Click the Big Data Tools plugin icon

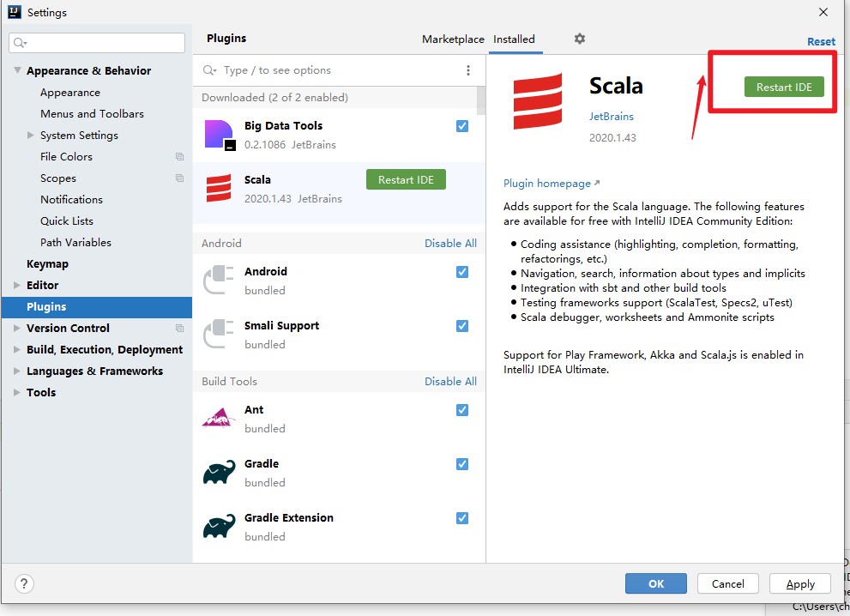220,135
